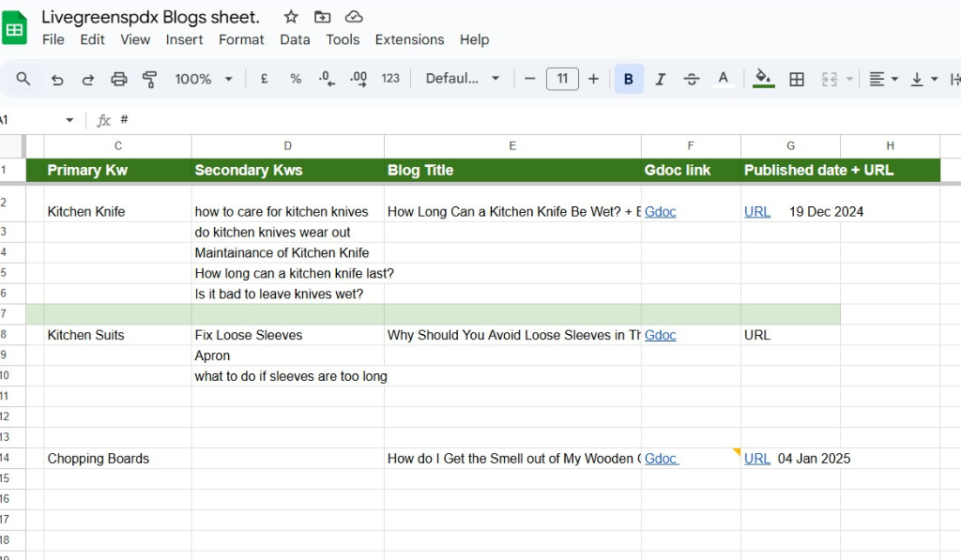Select the plain URL cell in Kitchen Suits row

(790, 335)
